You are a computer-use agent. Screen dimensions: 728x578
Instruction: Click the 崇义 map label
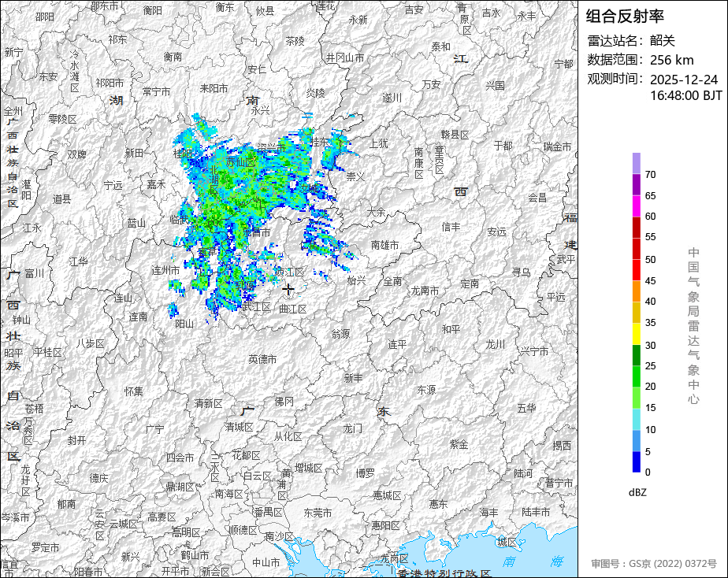(355, 176)
